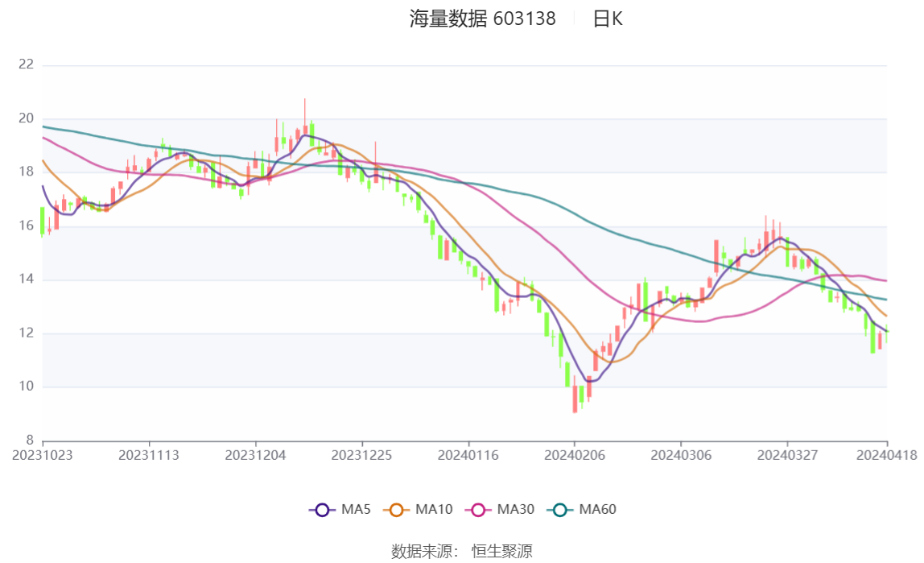Click the 20240116 x-axis date label

tap(468, 455)
